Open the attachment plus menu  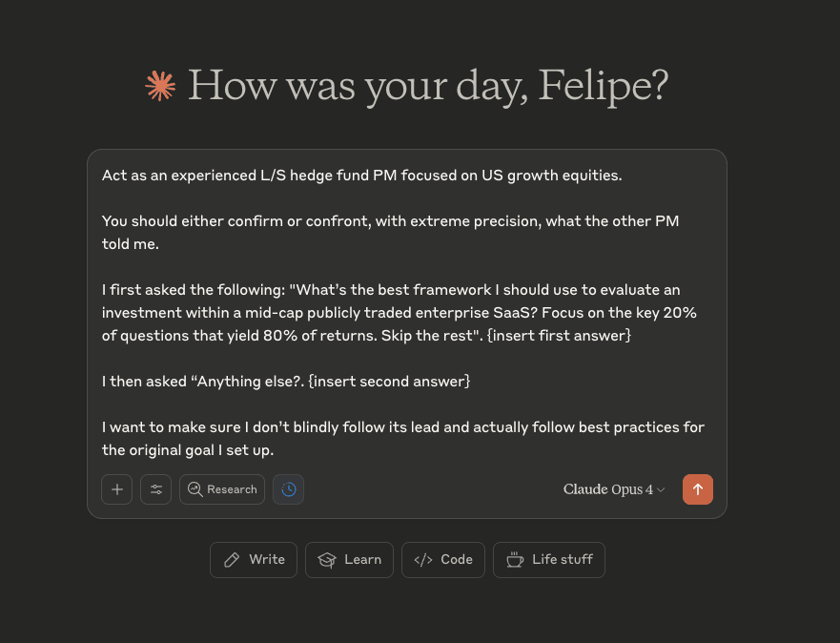(x=117, y=489)
